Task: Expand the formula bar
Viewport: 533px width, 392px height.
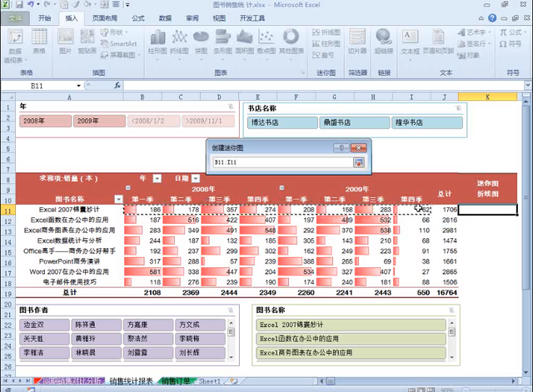Action: (x=527, y=85)
